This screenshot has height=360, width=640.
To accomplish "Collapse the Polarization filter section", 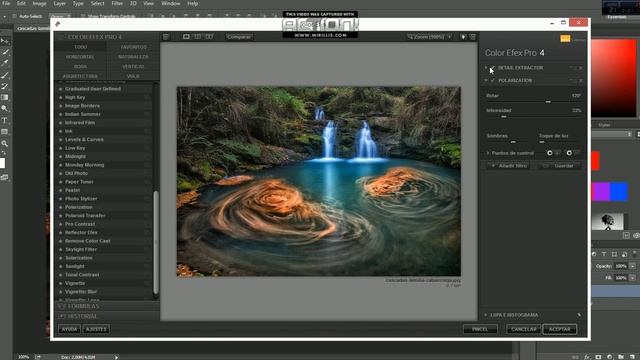I will point(486,80).
